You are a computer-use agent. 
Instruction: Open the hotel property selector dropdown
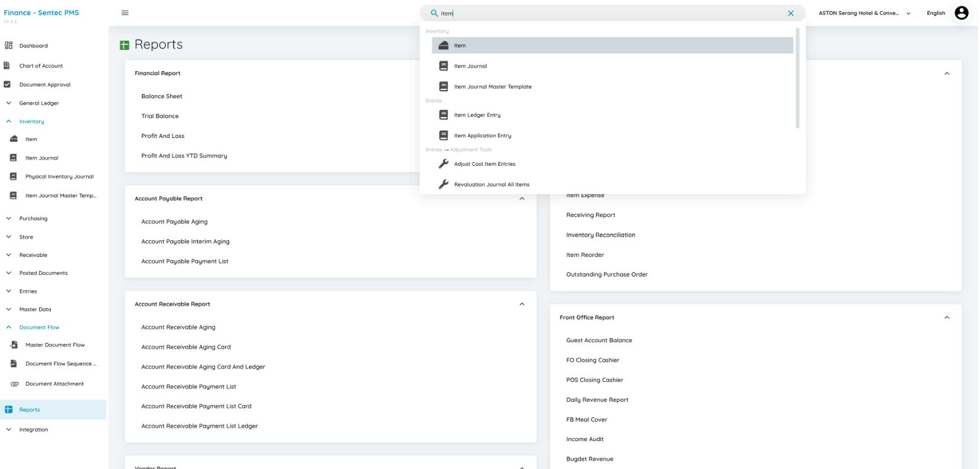[864, 13]
